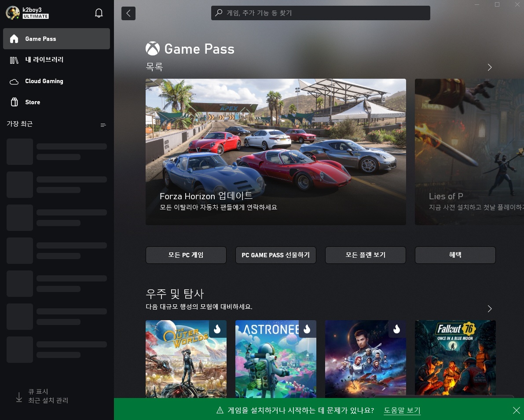Click the warning triangle in the banner
The height and width of the screenshot is (420, 524).
coord(220,410)
